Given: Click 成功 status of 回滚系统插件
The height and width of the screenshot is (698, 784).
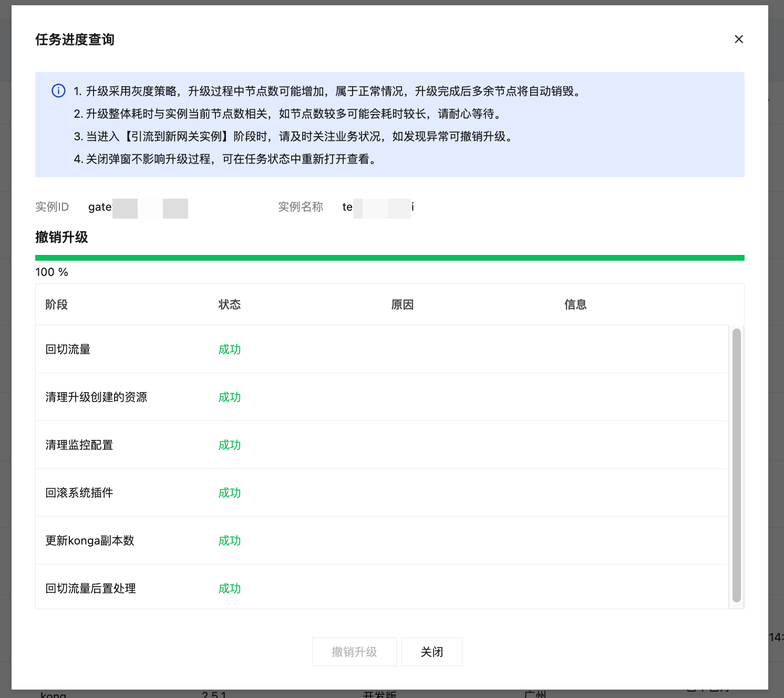Looking at the screenshot, I should (x=230, y=493).
